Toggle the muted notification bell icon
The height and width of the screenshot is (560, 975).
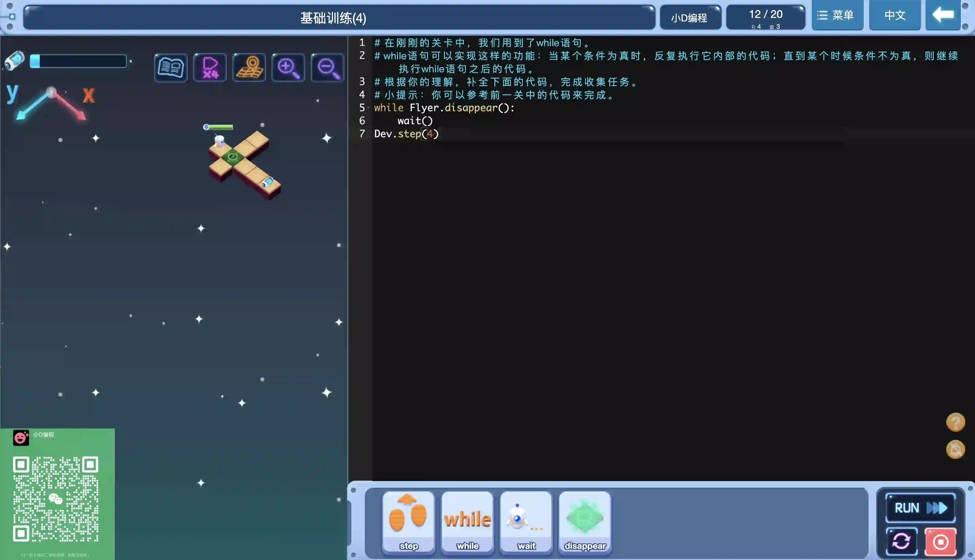point(955,449)
